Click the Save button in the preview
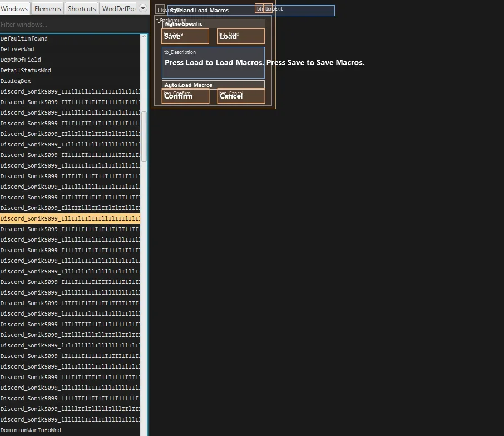Image resolution: width=504 pixels, height=436 pixels. click(185, 36)
